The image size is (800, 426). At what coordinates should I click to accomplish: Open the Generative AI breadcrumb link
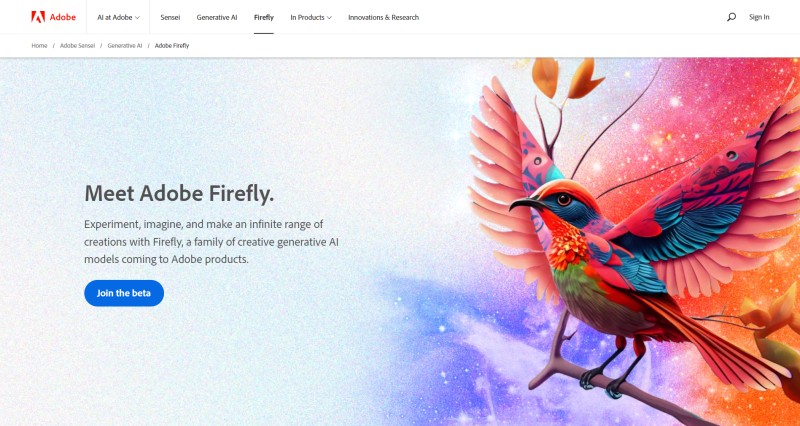point(125,45)
